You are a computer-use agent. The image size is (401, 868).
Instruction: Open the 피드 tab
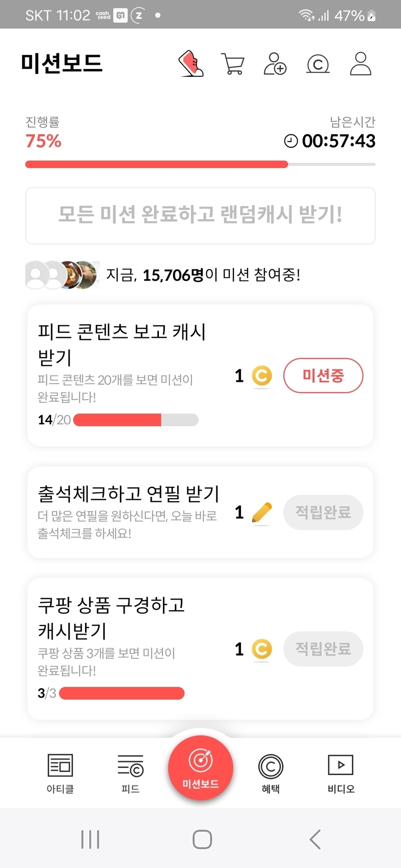(130, 773)
